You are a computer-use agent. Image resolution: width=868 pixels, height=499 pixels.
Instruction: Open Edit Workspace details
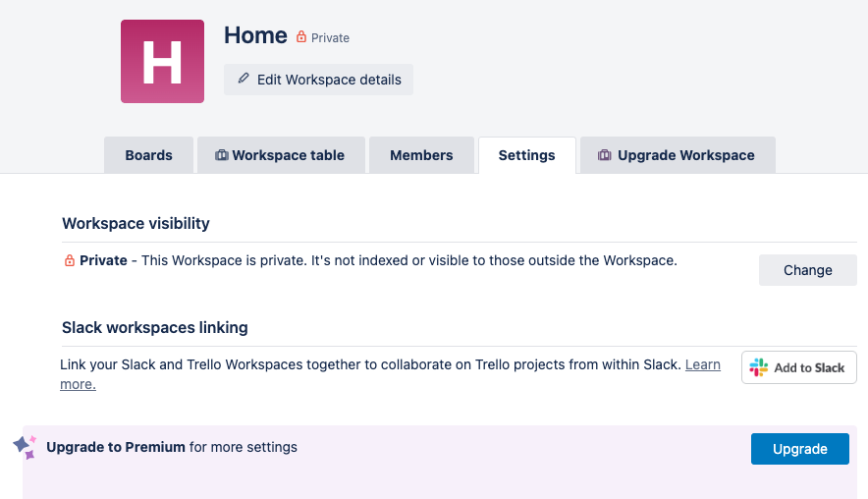(318, 80)
